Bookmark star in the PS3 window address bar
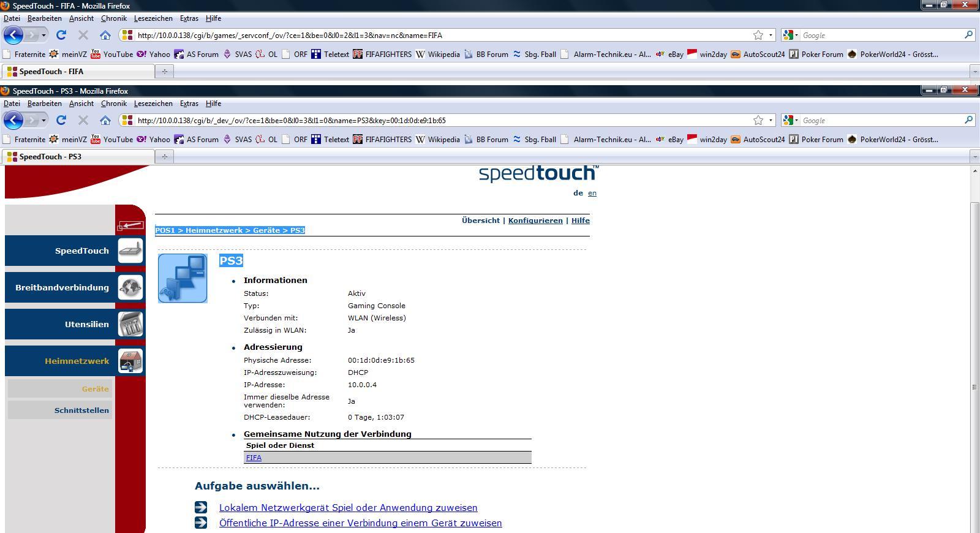980x533 pixels. coord(758,120)
